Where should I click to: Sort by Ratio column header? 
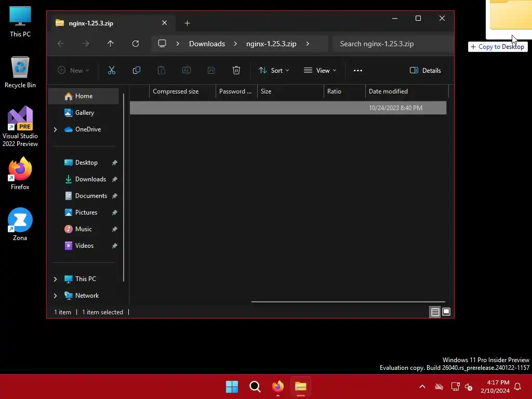click(x=344, y=91)
